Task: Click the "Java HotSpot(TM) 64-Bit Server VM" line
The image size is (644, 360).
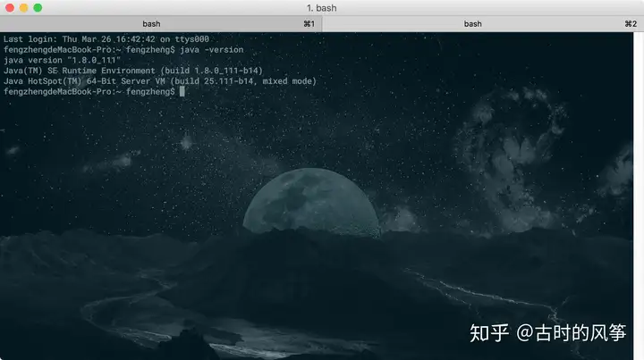Action: [160, 81]
